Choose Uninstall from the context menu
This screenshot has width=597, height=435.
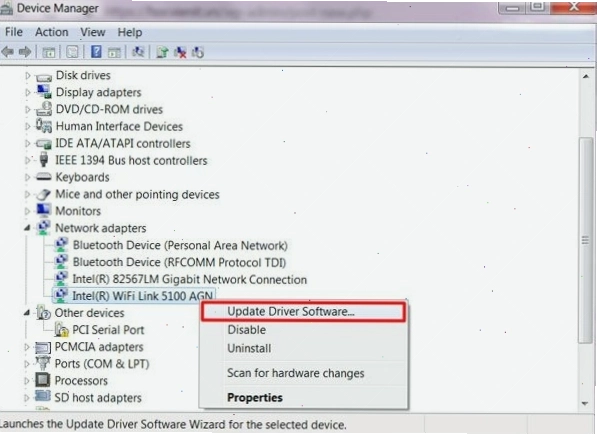303,348
